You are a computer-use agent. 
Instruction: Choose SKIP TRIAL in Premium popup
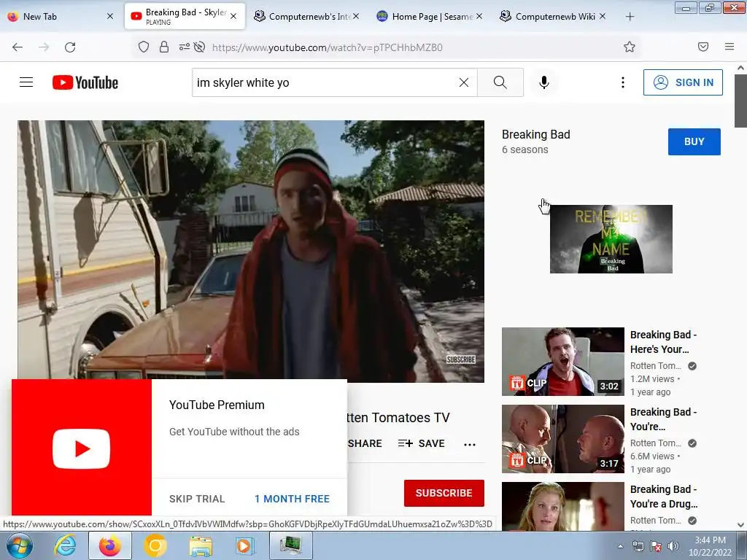[x=197, y=499]
